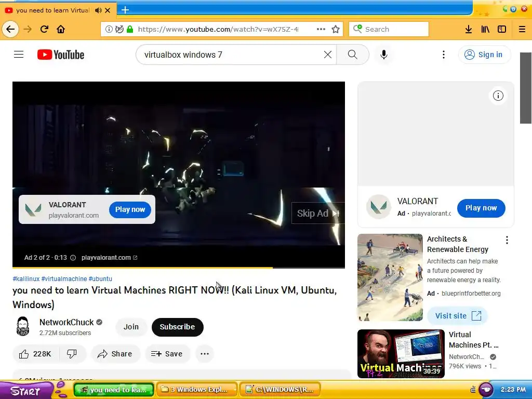Switch to the 'you need to lea...' taskbar item
The width and height of the screenshot is (532, 399).
[x=114, y=390]
